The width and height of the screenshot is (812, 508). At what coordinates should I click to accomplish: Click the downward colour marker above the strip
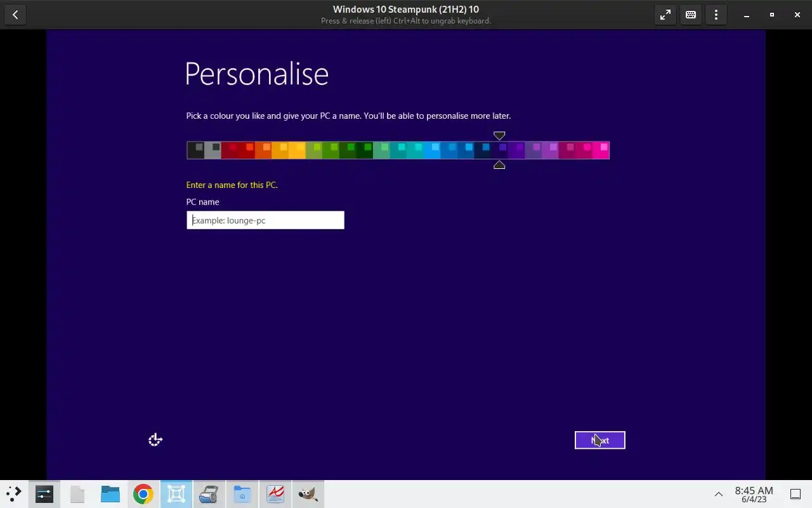pos(499,136)
